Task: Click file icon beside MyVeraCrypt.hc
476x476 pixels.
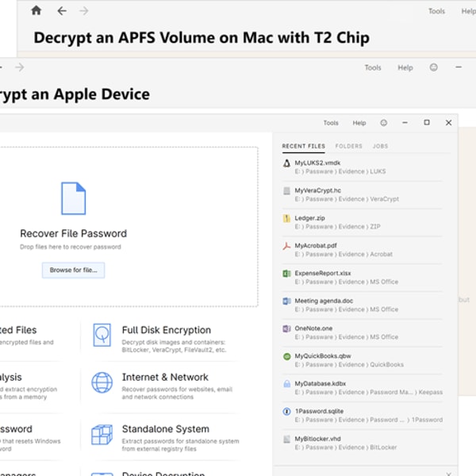Action: coord(286,191)
